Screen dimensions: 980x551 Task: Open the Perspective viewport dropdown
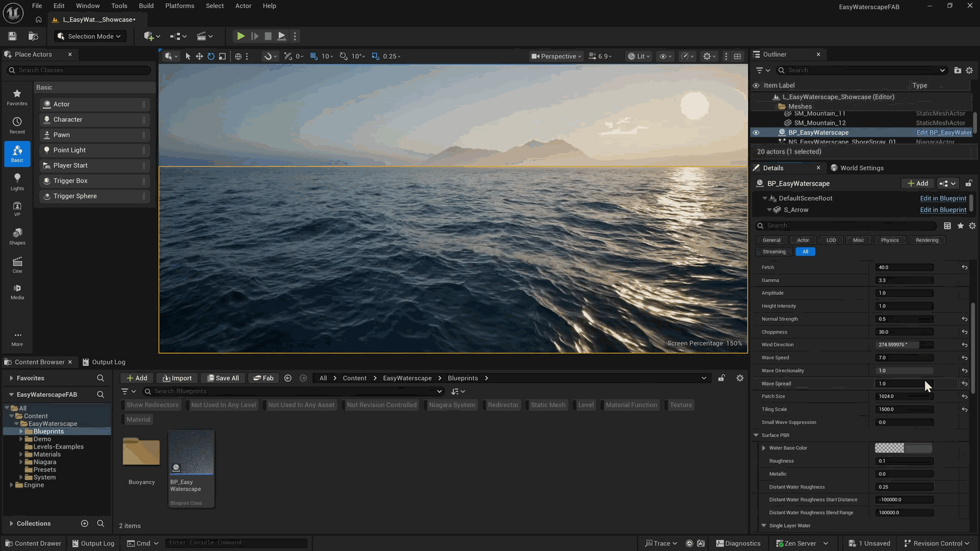click(x=556, y=56)
